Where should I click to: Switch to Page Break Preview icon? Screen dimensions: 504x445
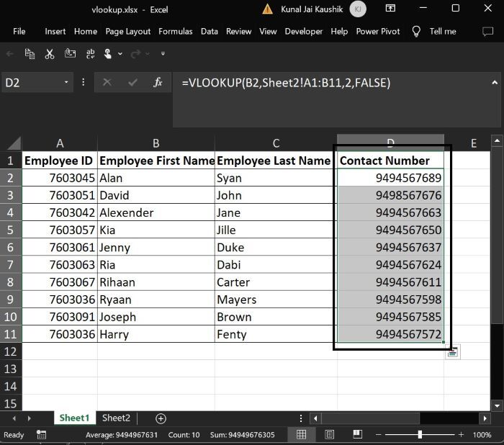[357, 435]
